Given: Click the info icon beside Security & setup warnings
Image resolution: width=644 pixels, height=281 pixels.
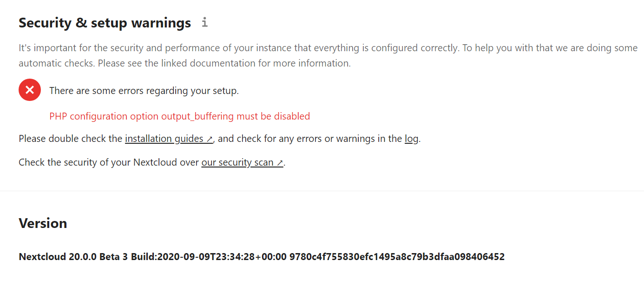Looking at the screenshot, I should pyautogui.click(x=204, y=22).
